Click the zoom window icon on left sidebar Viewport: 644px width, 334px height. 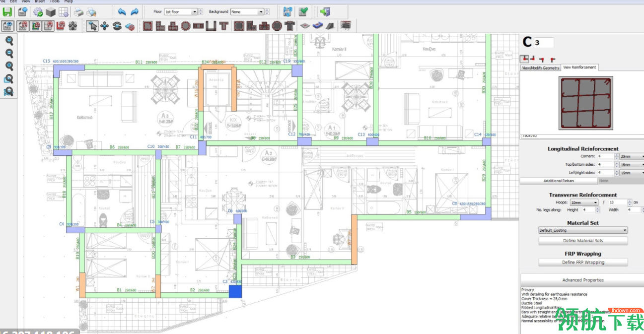[x=8, y=79]
